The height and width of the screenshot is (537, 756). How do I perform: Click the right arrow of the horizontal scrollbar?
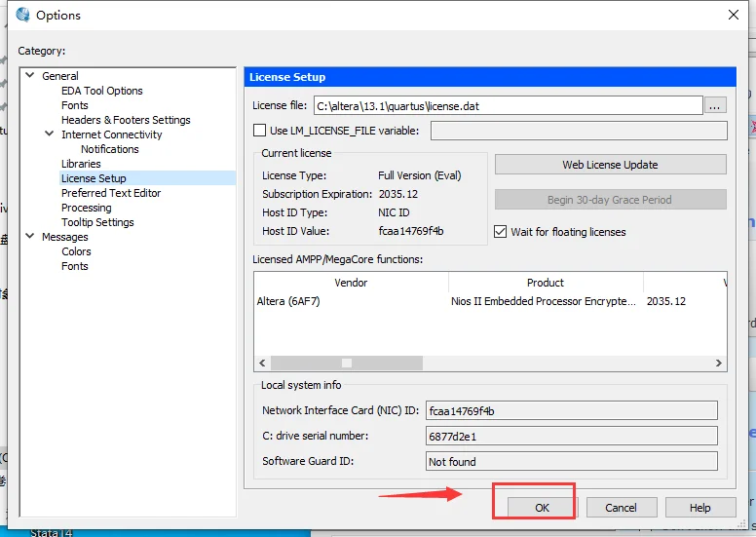718,363
